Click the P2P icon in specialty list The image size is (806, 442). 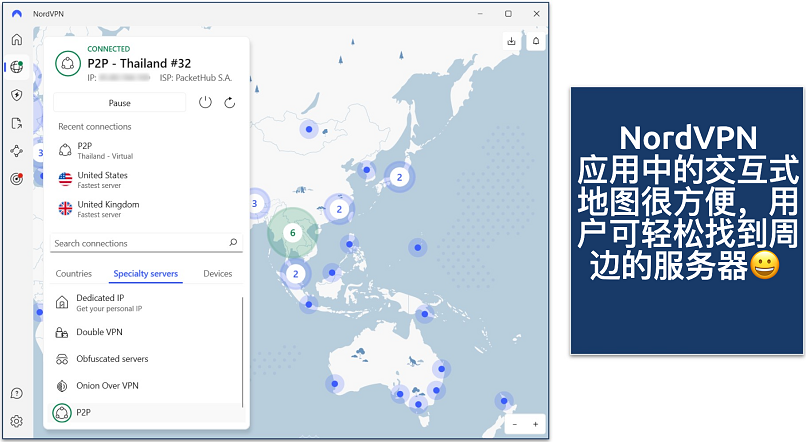62,413
